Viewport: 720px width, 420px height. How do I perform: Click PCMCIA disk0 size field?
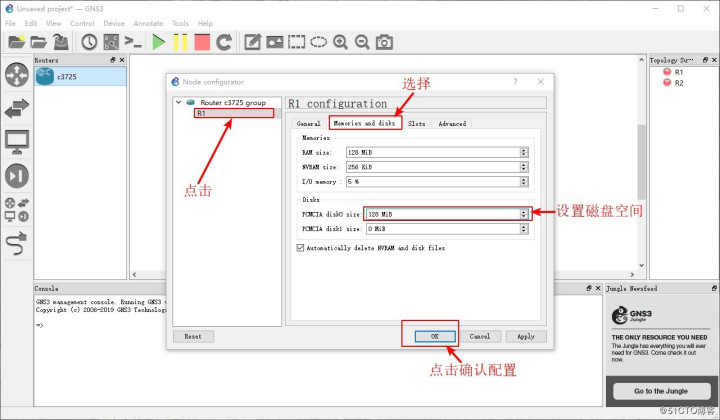(443, 214)
